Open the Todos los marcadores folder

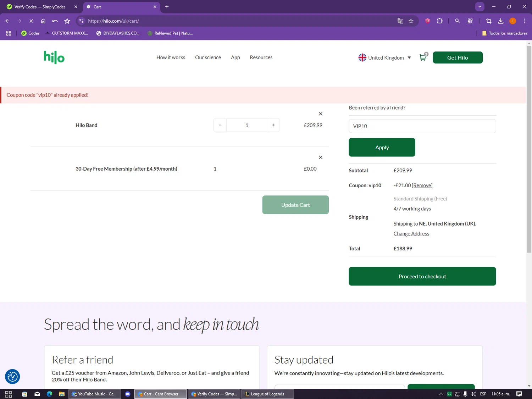[504, 33]
